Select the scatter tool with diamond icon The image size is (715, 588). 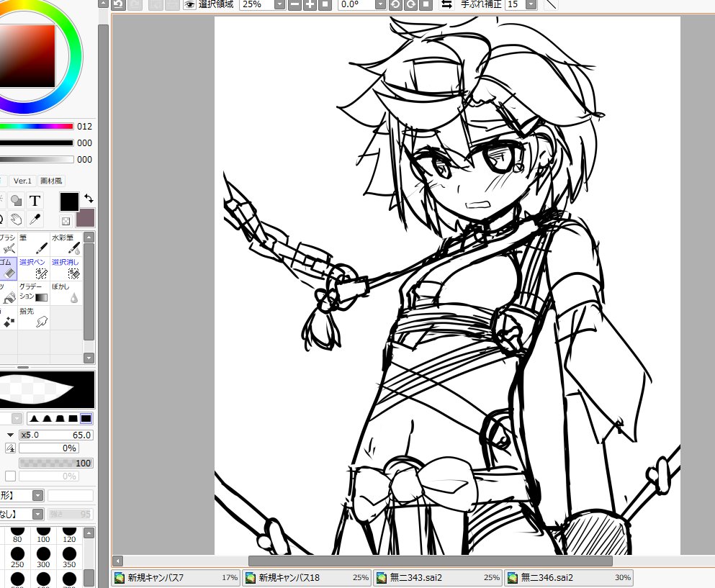8,317
